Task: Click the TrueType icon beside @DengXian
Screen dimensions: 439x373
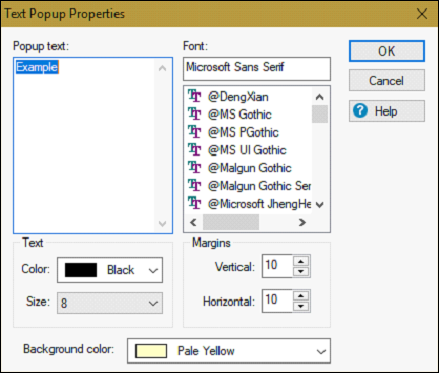Action: coord(194,96)
